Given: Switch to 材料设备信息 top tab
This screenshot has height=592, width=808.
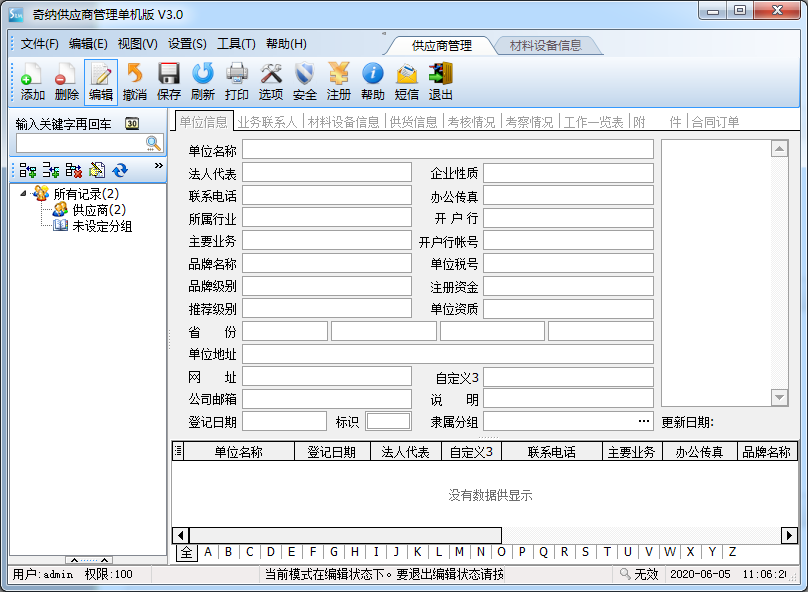Looking at the screenshot, I should coord(545,46).
